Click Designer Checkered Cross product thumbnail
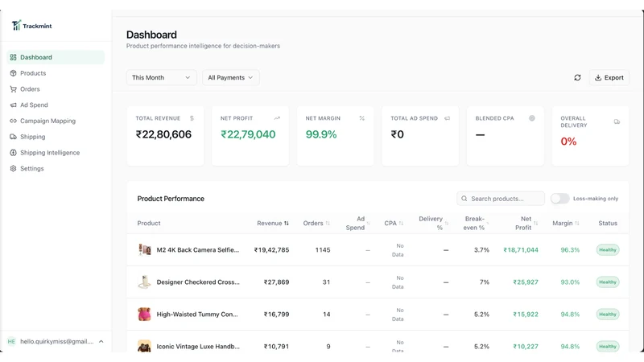The image size is (644, 362). pos(144,282)
